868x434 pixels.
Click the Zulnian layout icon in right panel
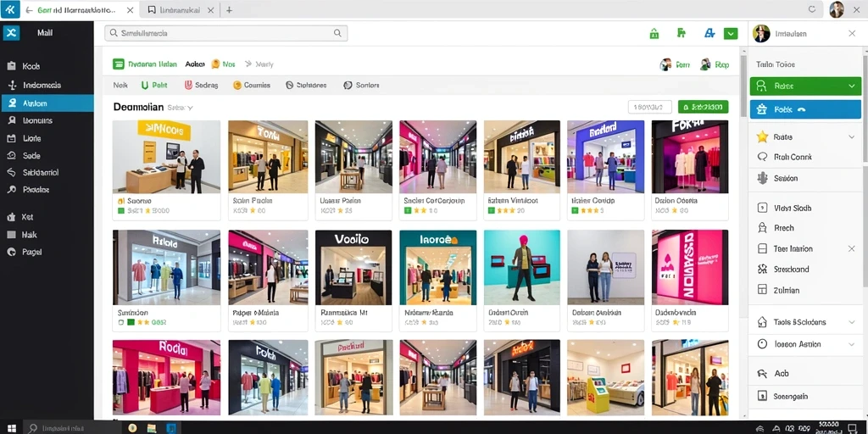coord(762,290)
